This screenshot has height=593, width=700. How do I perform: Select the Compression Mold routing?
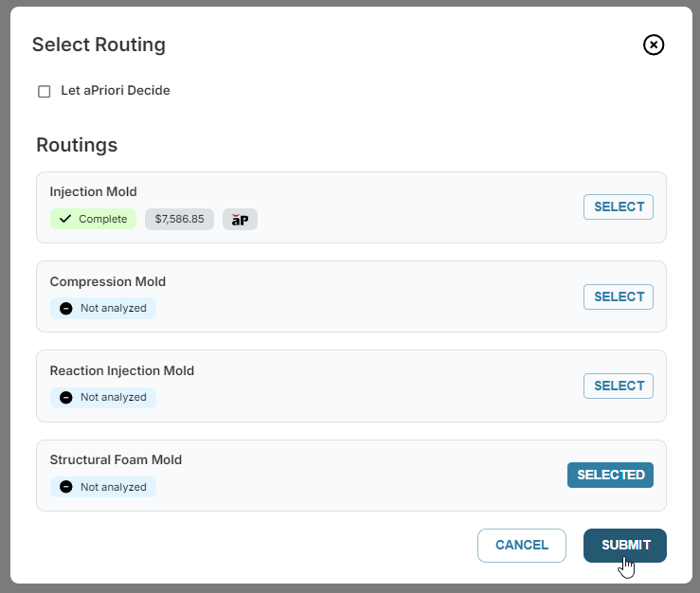[619, 296]
